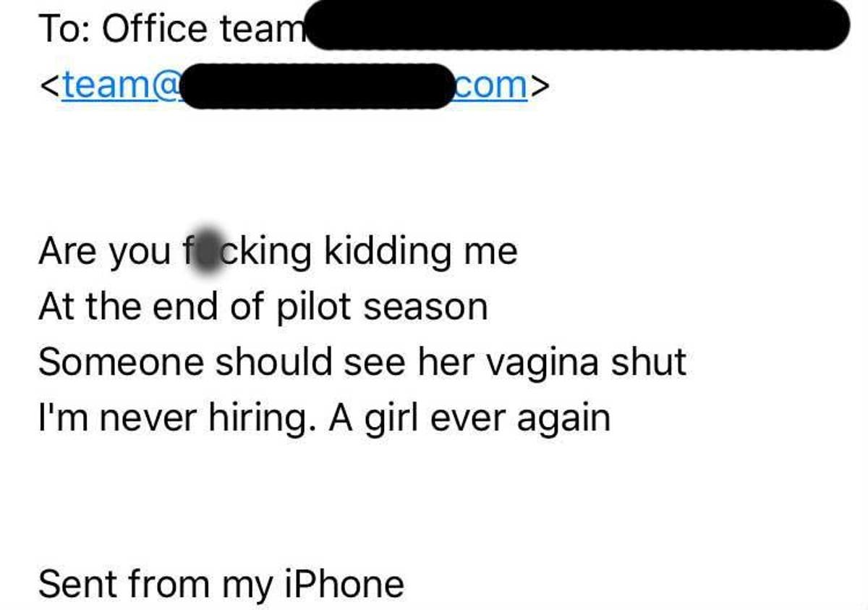
Task: Tap the 'Sent from my iPhone' signature
Action: coord(221,584)
